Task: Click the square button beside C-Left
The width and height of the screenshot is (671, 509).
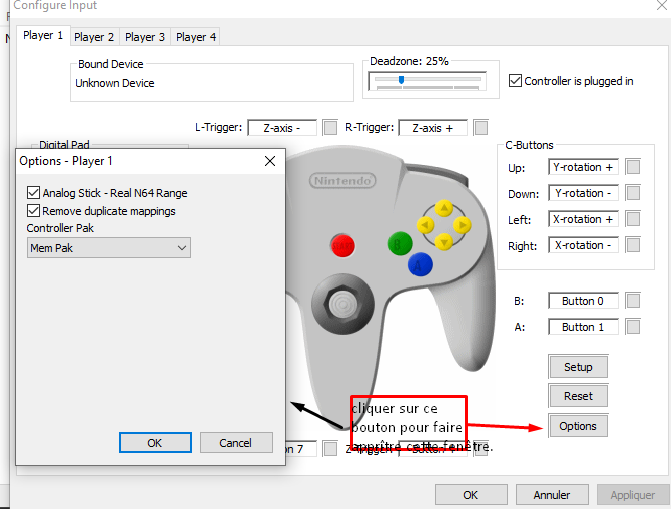Action: click(x=633, y=219)
